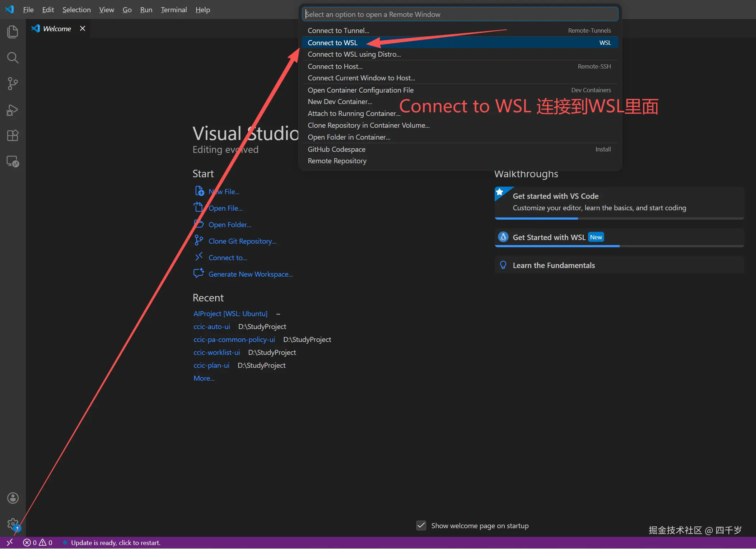Select Connect to Host option
Screen dimensions: 756x549
coord(335,66)
